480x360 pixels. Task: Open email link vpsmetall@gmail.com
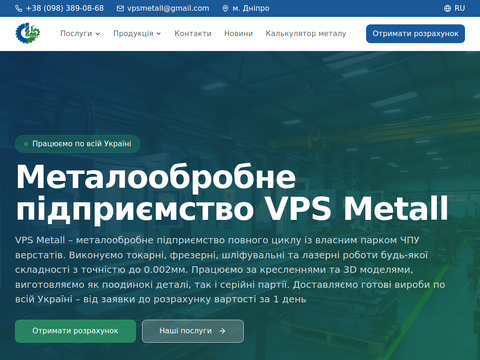(168, 8)
